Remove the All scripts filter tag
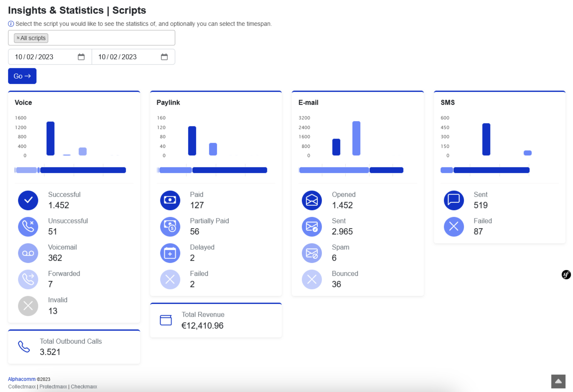This screenshot has height=392, width=573. pos(18,37)
